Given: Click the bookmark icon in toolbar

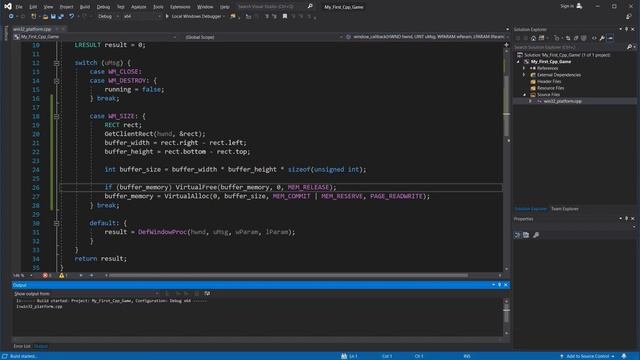Looking at the screenshot, I should [x=285, y=16].
